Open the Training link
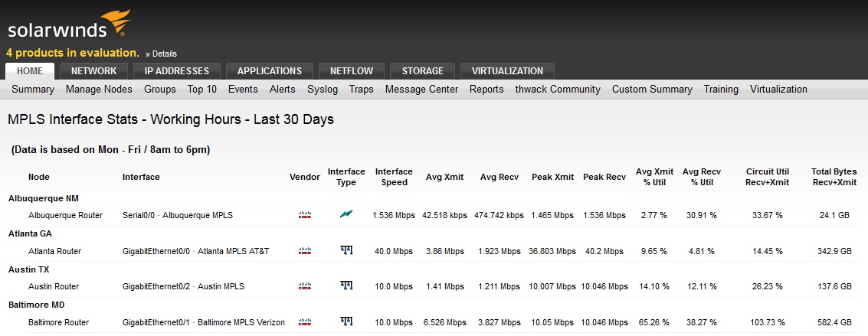The width and height of the screenshot is (868, 336). pyautogui.click(x=721, y=89)
